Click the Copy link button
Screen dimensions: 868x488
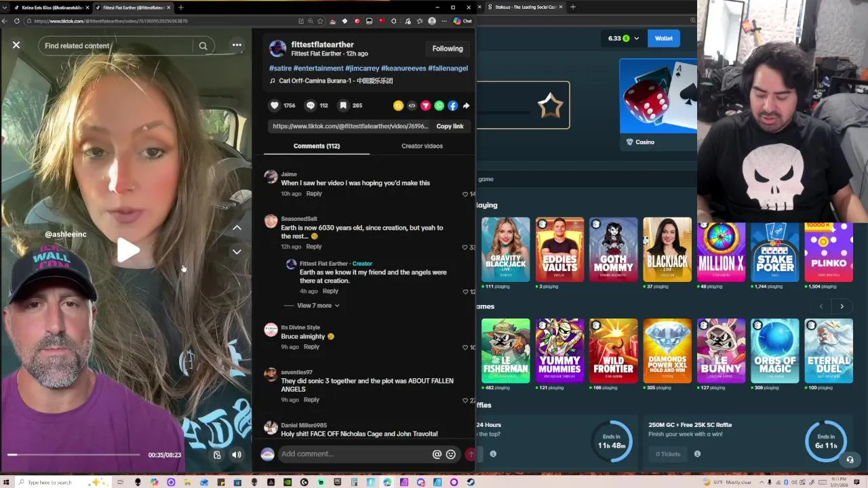pos(450,126)
